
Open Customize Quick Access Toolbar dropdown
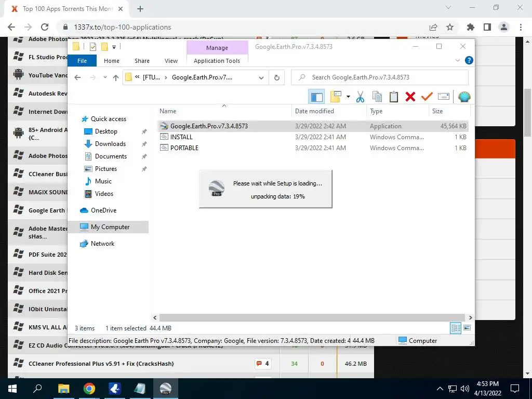[x=114, y=47]
